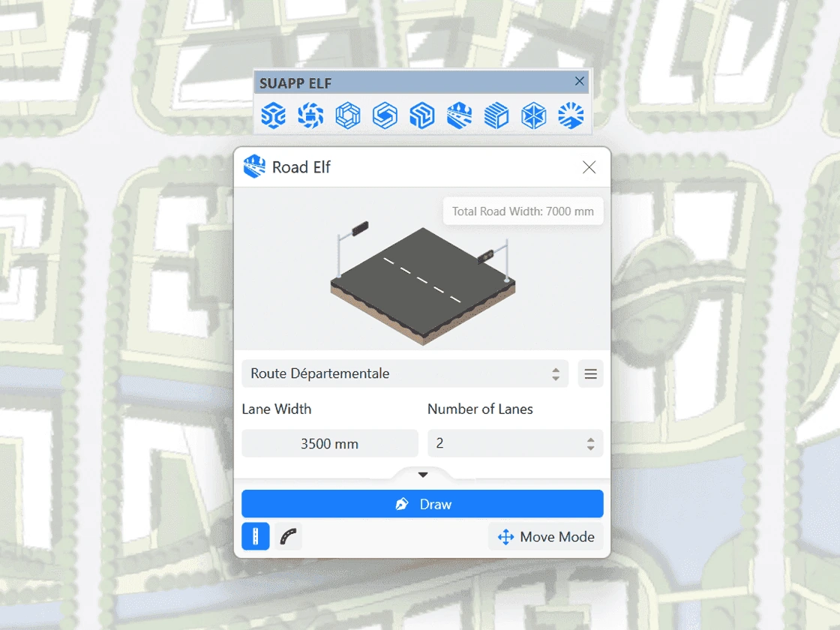
Task: Click the Lane Width 3500 mm field
Action: click(x=330, y=443)
